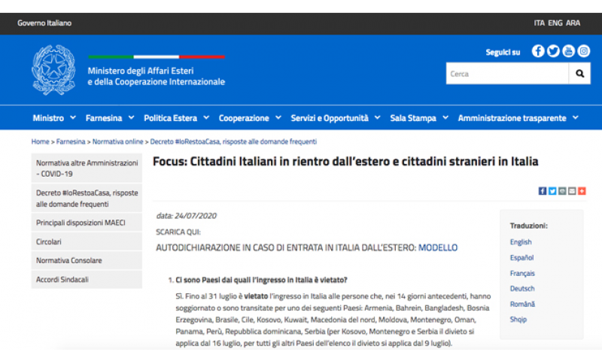Open the Facebook page icon in header
The height and width of the screenshot is (364, 602).
[x=538, y=51]
